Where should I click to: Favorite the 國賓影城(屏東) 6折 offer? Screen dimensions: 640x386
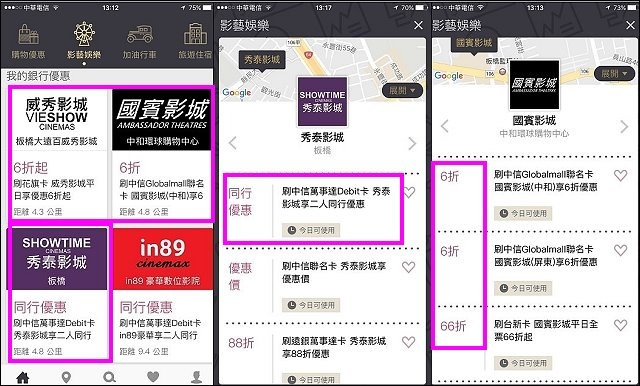click(620, 250)
